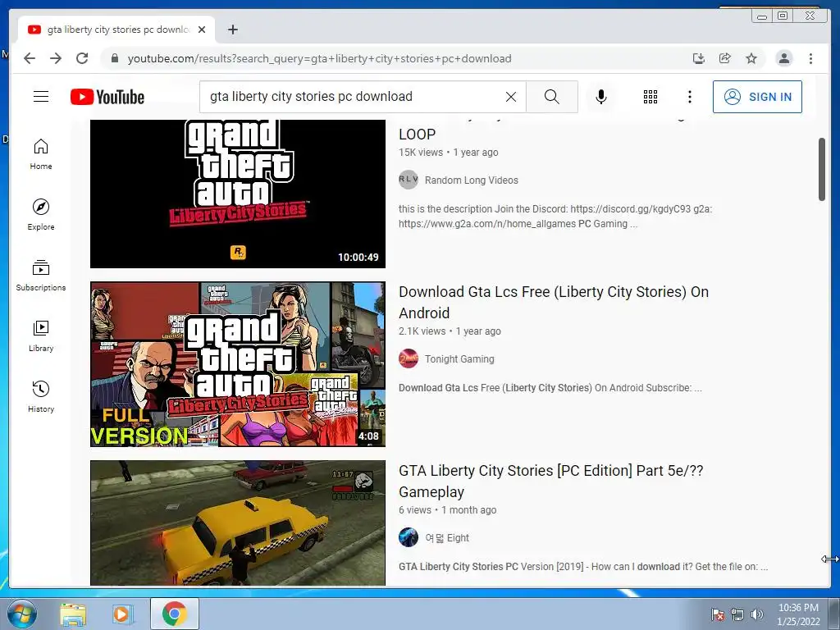Screen dimensions: 840x630
Task: Open Windows Media Player from the taskbar
Action: click(x=123, y=614)
